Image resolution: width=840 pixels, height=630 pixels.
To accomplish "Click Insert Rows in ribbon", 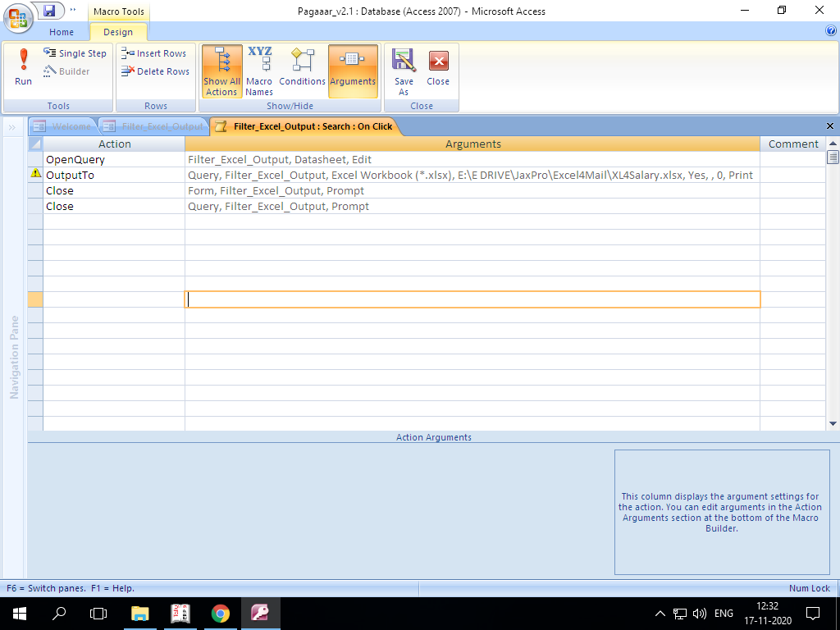I will (154, 53).
